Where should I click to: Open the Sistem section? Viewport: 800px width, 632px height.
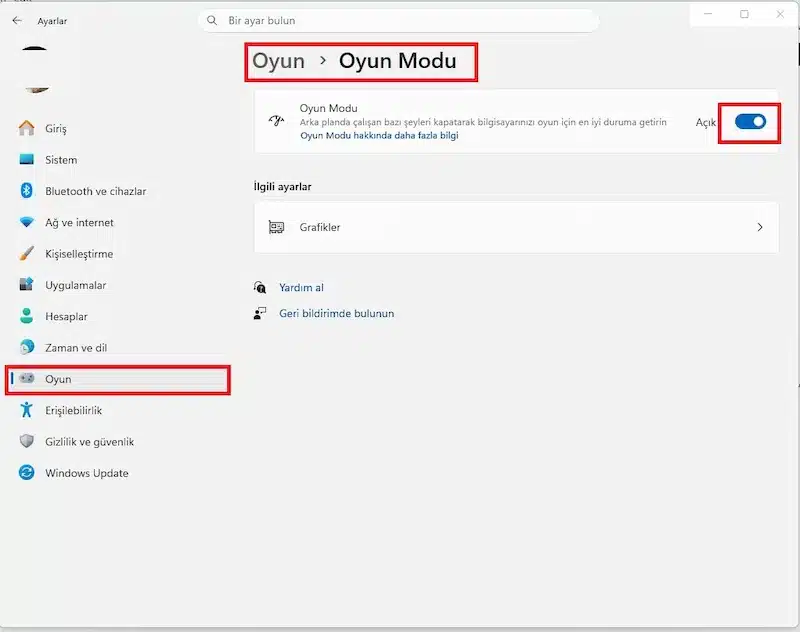117,160
